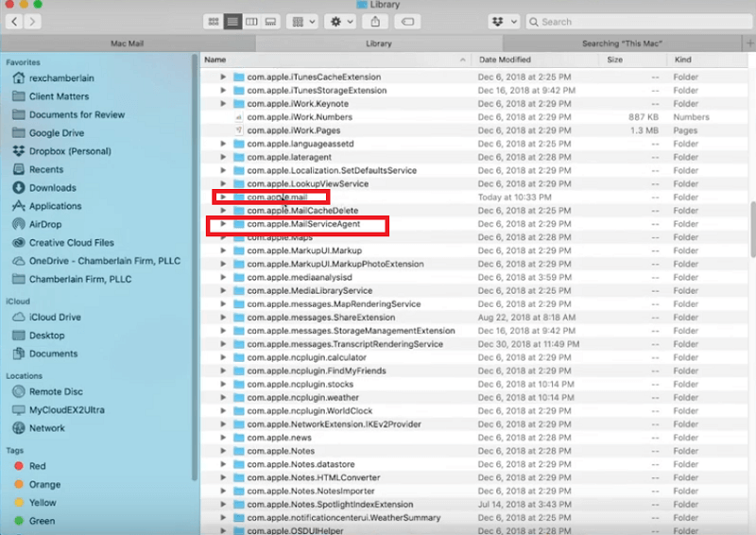Select com.apple.Notes.HTMLConverter folder
Viewport: 756px width, 535px height.
coord(474,477)
